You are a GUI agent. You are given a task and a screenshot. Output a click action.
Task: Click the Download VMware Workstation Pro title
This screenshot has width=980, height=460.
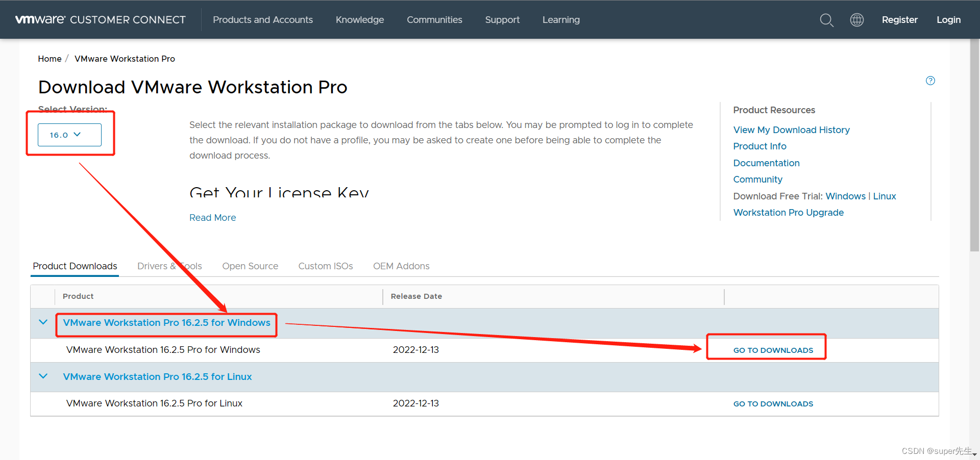(x=193, y=87)
